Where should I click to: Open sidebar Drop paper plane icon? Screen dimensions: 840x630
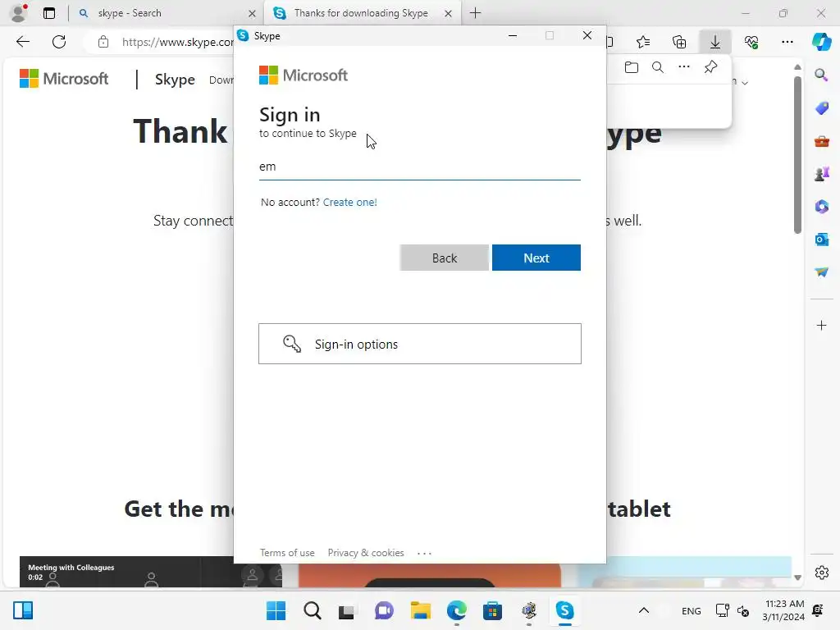coord(821,272)
